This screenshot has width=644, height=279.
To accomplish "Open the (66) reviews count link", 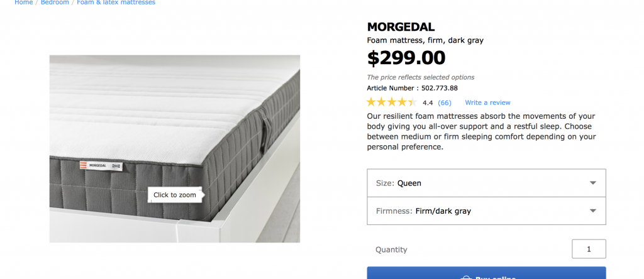I will (x=445, y=102).
